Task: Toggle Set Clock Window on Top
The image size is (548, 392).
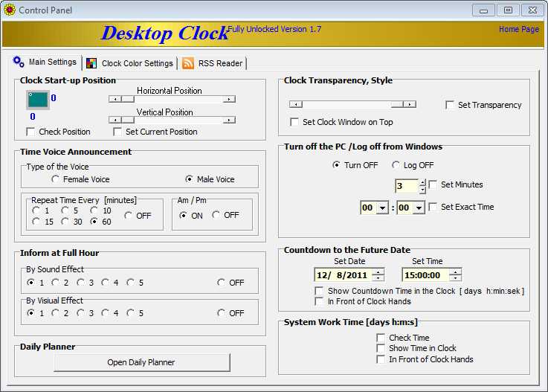Action: tap(294, 122)
